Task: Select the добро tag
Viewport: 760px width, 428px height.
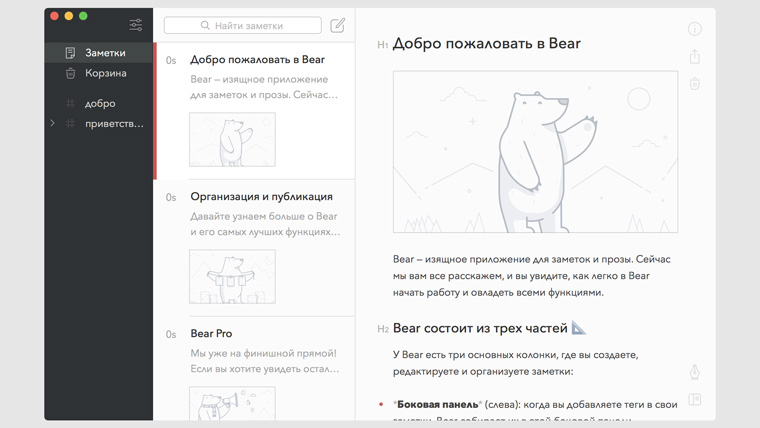Action: point(99,103)
